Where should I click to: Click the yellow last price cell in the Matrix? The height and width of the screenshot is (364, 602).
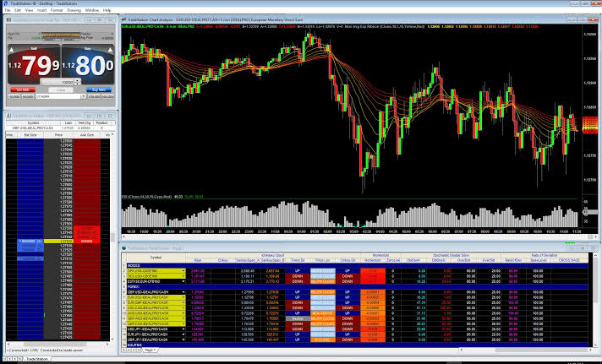coord(58,242)
